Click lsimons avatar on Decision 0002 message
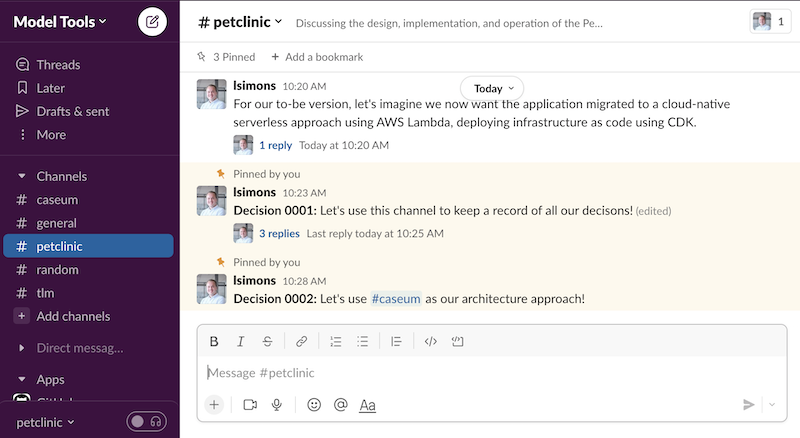This screenshot has height=438, width=800. 211,289
